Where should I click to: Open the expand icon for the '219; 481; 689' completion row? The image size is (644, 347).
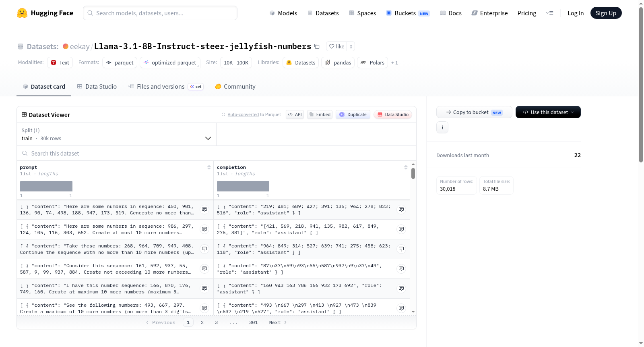(x=401, y=210)
